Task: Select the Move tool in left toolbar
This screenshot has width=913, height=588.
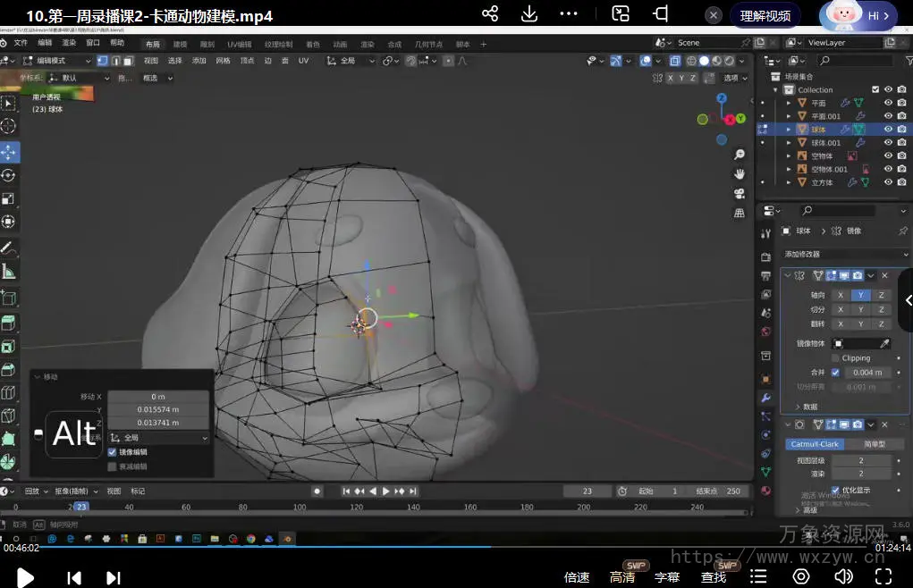Action: (x=9, y=151)
